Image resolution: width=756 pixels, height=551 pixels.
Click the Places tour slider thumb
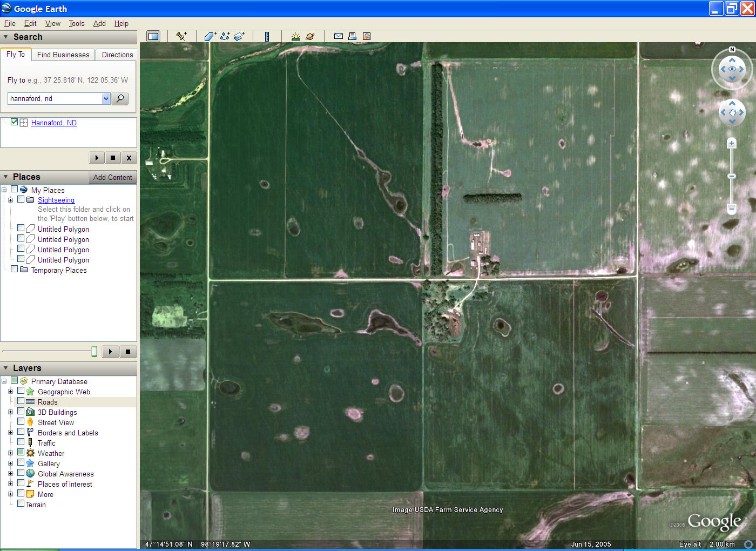coord(94,352)
